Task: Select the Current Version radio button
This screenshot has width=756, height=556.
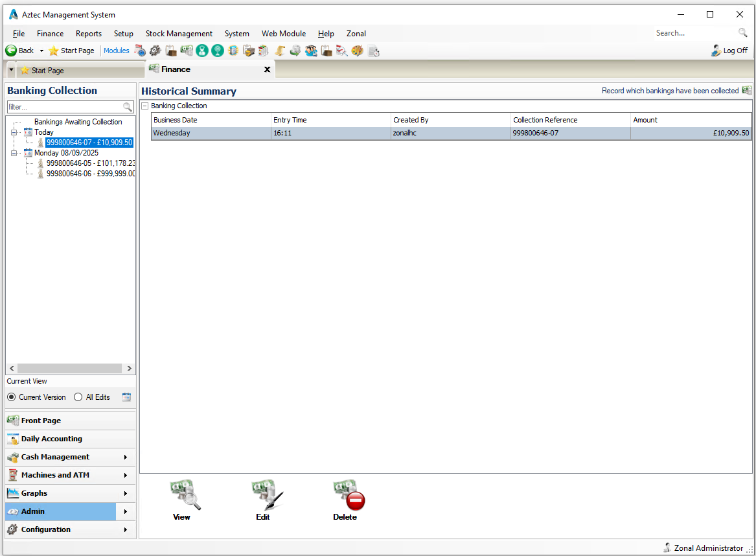Action: point(12,397)
